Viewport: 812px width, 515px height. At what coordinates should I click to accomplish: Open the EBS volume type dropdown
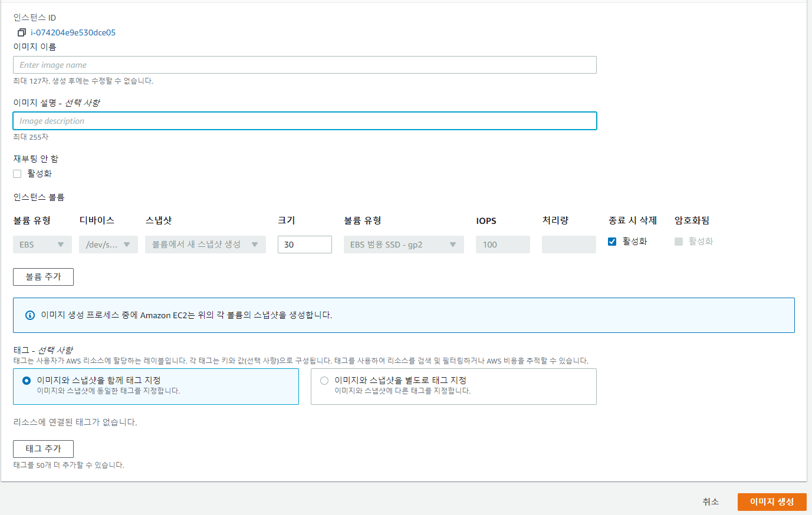[42, 245]
